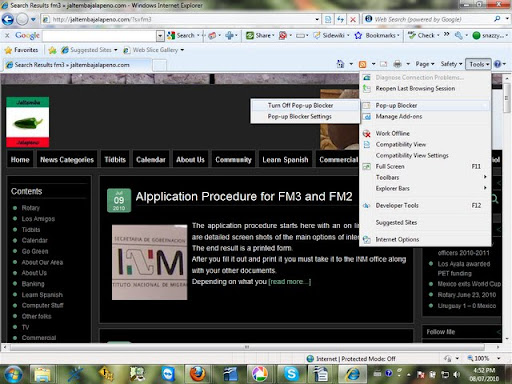Click the Google toolbar Share button
512x384 pixels.
click(x=260, y=35)
